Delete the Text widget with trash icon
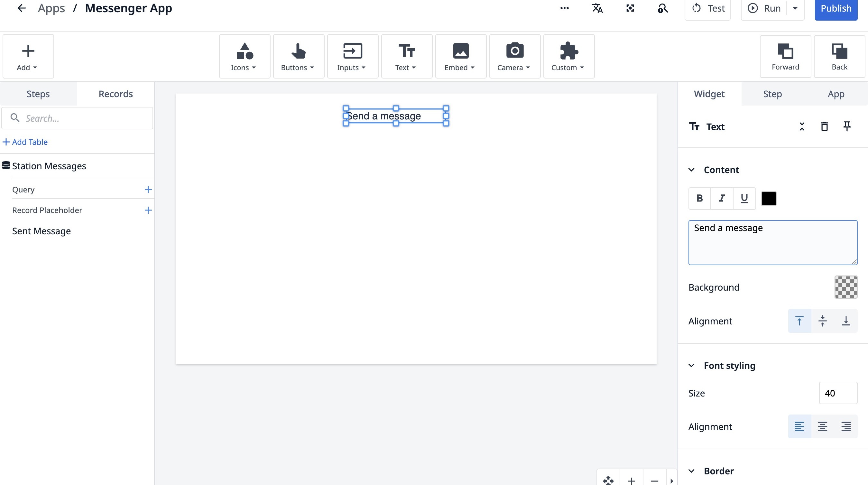 pyautogui.click(x=824, y=126)
